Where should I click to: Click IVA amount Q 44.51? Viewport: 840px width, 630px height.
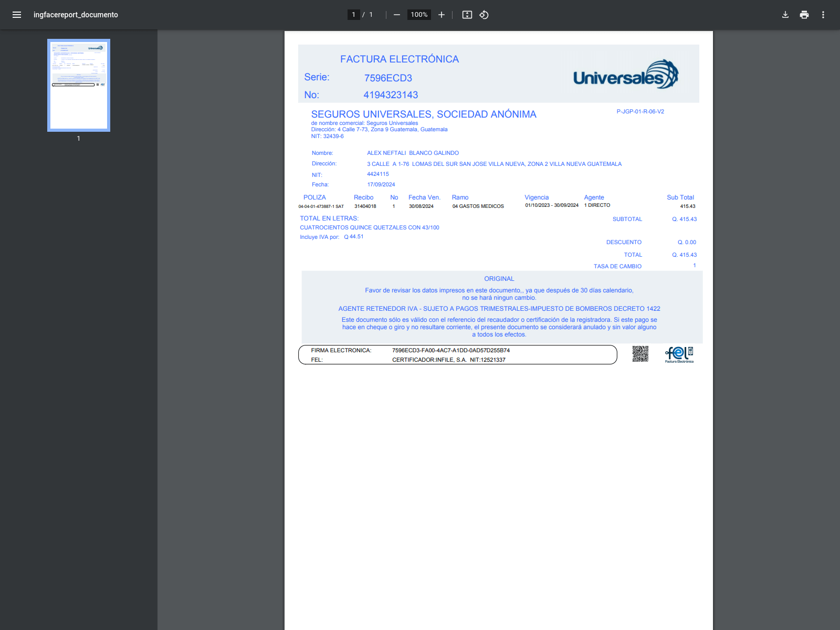pyautogui.click(x=354, y=237)
